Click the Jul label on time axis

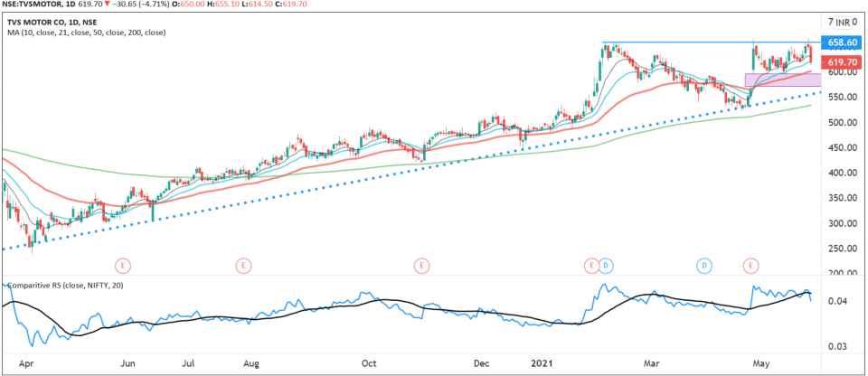[x=188, y=365]
